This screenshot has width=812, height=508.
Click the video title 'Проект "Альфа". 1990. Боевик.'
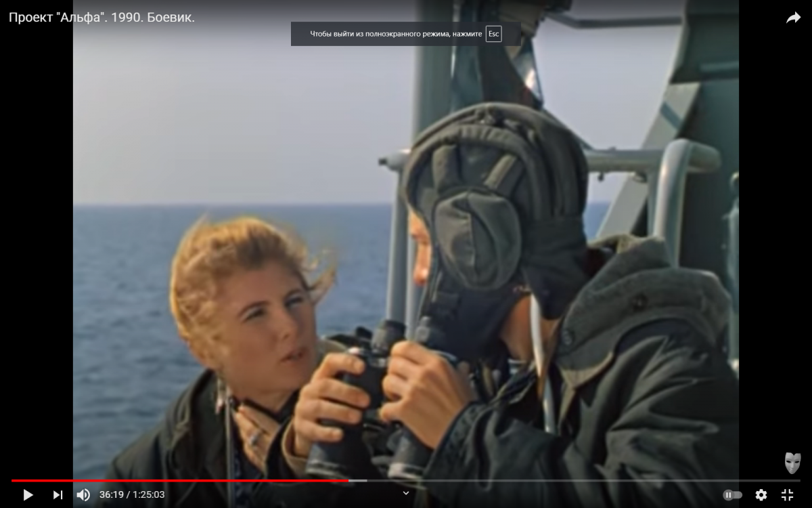click(101, 18)
